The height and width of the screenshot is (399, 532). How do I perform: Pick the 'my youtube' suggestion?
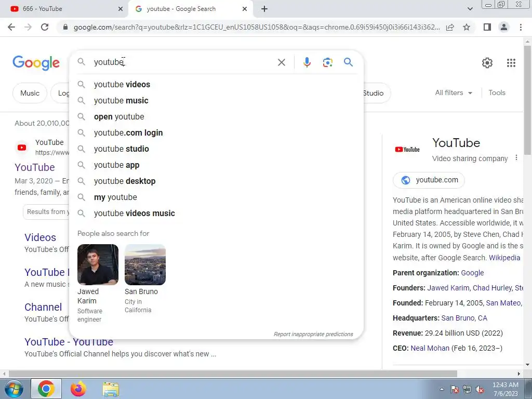(216, 197)
